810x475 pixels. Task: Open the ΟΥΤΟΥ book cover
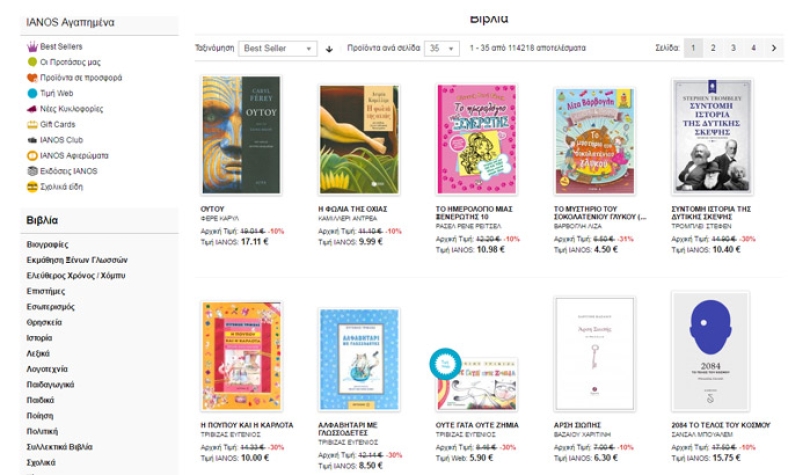(241, 135)
